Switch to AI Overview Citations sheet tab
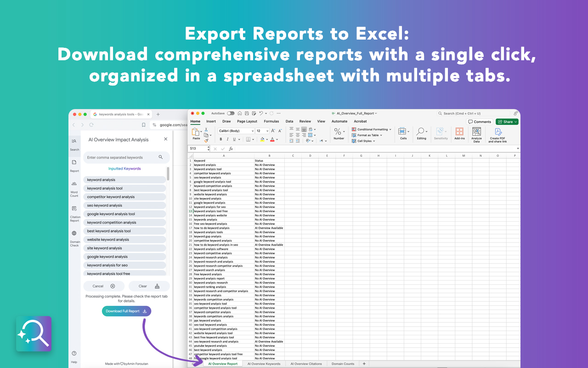 tap(306, 364)
